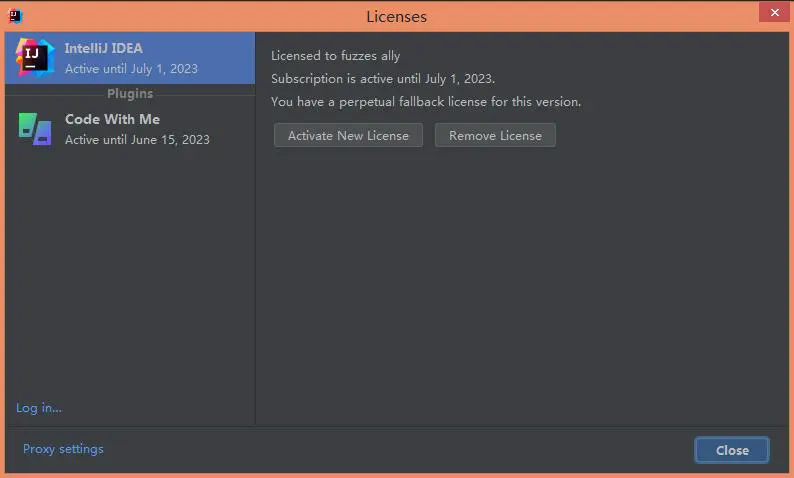Click the IntelliJ icon in the title bar

click(15, 15)
